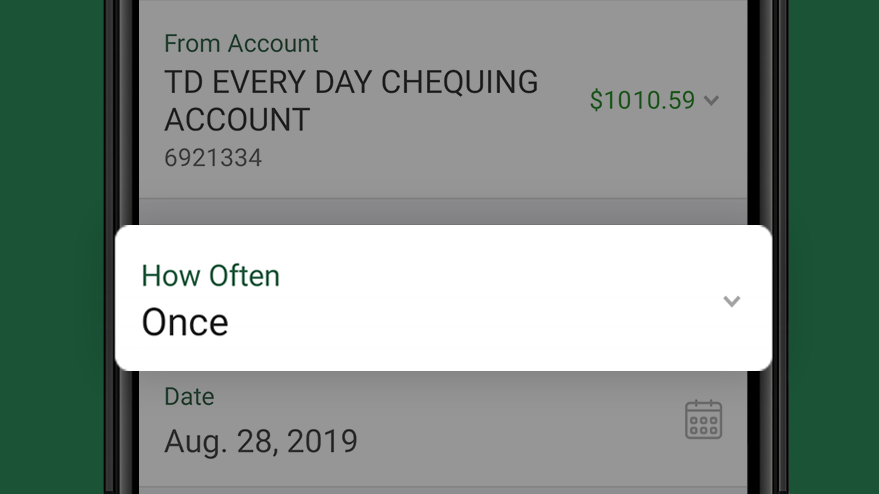This screenshot has height=494, width=879.
Task: Expand the From Account chevron
Action: pyautogui.click(x=711, y=101)
